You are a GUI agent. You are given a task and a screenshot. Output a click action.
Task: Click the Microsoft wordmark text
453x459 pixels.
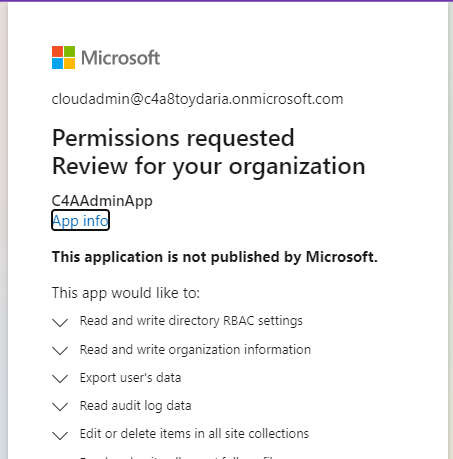point(121,58)
